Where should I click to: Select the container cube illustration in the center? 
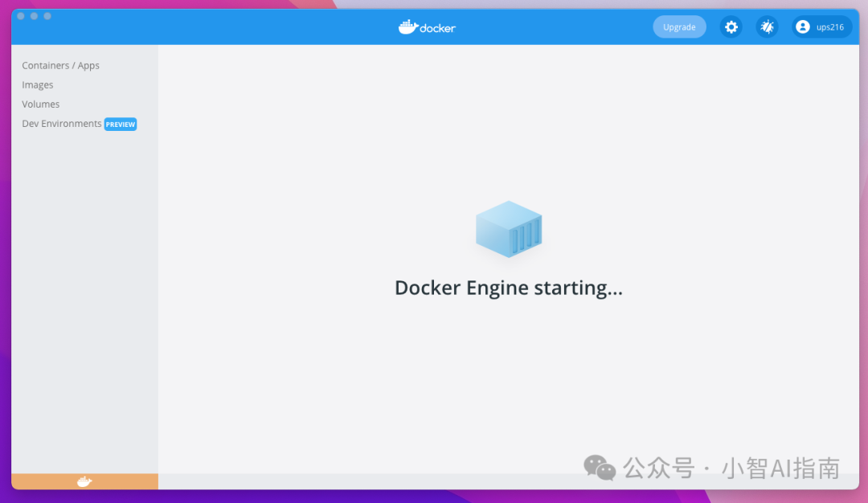pyautogui.click(x=509, y=227)
